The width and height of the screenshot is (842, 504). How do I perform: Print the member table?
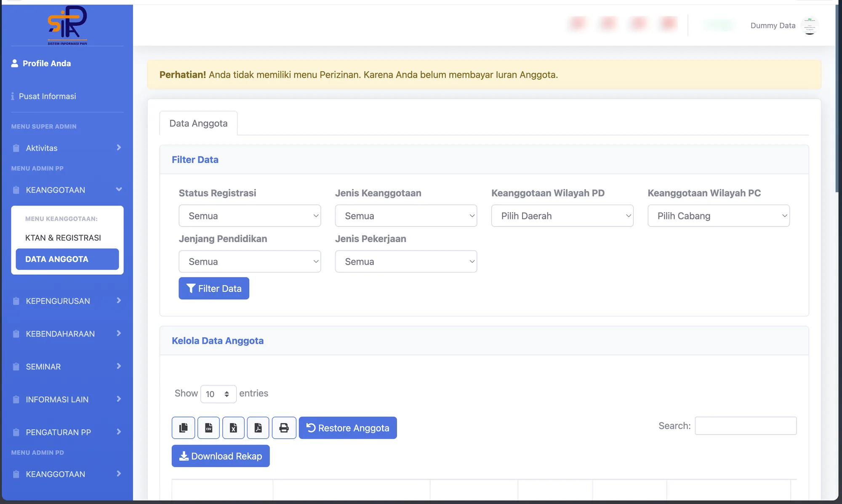(284, 428)
